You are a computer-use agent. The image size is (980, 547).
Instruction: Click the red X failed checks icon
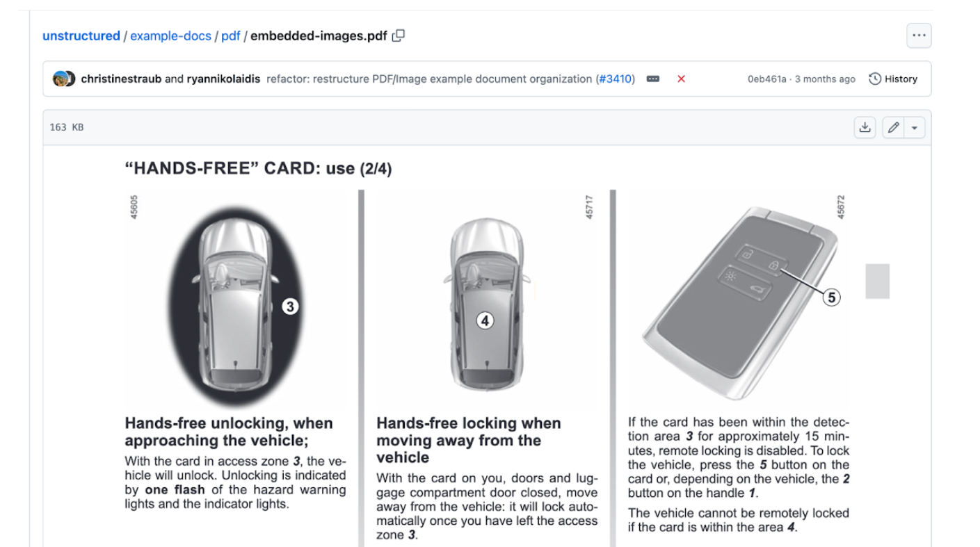(681, 79)
